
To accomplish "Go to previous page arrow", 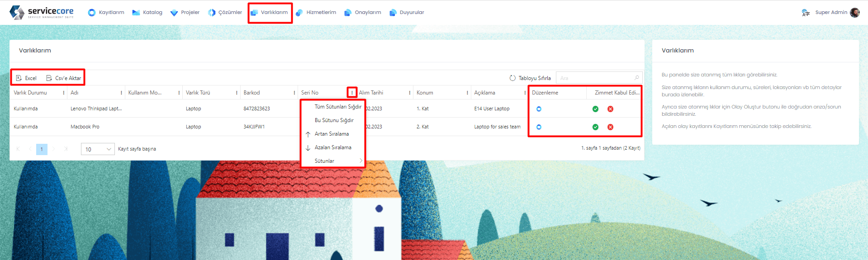I will click(30, 149).
